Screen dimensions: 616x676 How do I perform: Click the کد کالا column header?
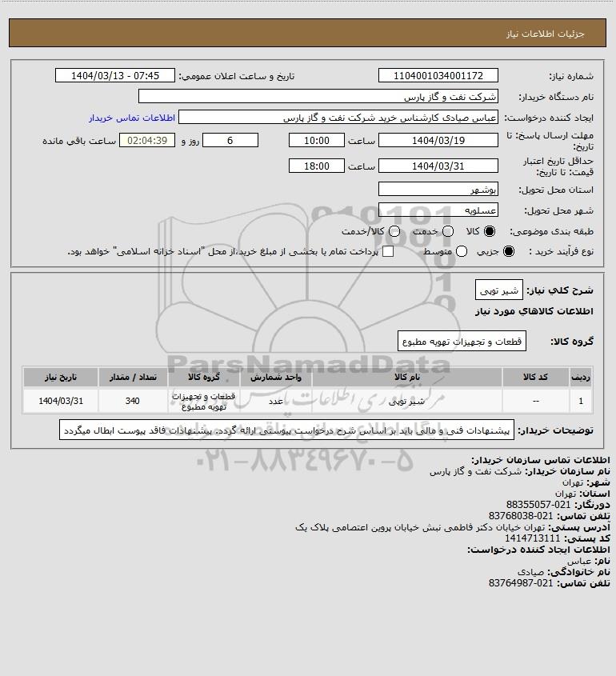535,378
